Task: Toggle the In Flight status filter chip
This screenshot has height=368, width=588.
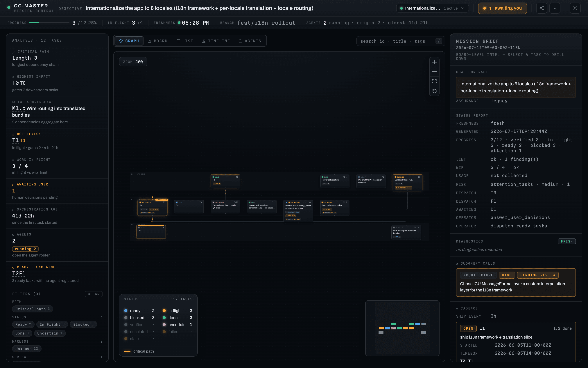Action: click(x=52, y=324)
